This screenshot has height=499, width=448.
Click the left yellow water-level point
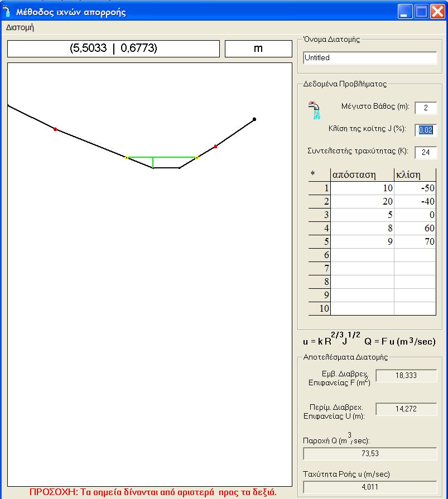point(127,158)
